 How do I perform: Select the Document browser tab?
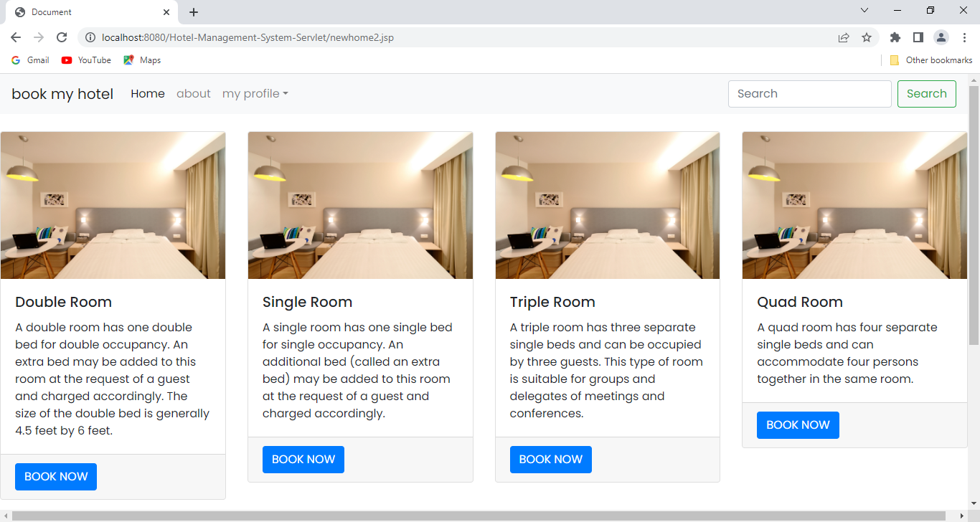click(90, 12)
